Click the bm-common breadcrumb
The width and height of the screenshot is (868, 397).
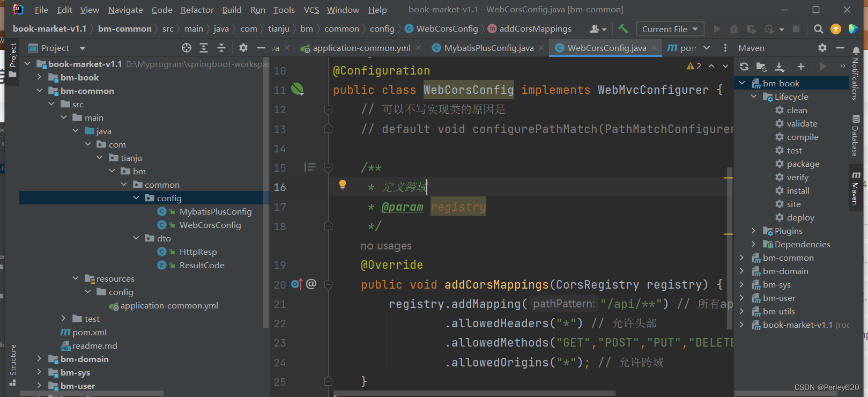(x=125, y=29)
